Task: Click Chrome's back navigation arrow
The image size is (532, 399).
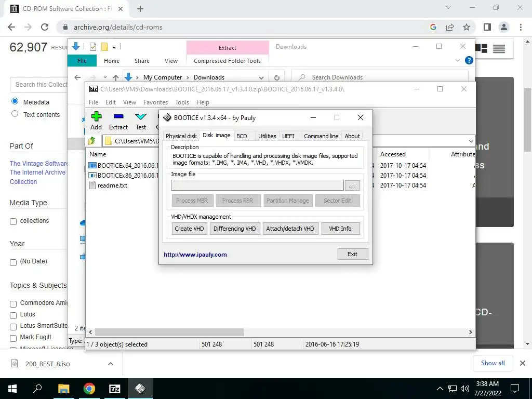Action: click(11, 27)
